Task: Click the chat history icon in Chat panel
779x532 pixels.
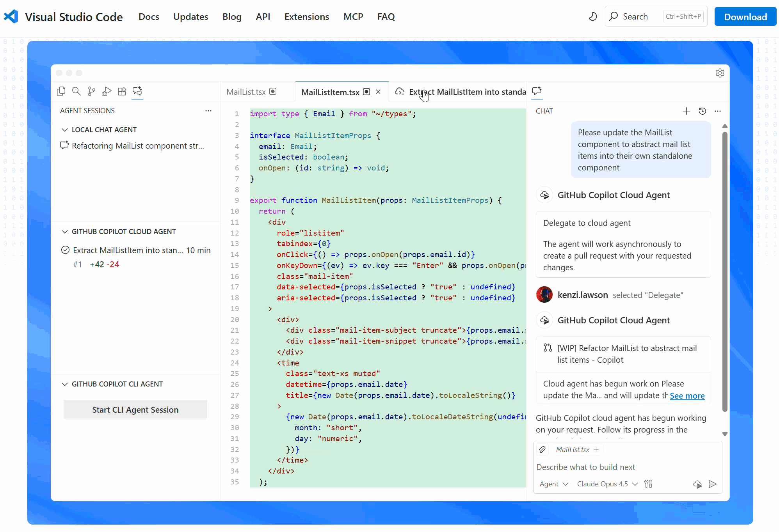Action: [703, 111]
